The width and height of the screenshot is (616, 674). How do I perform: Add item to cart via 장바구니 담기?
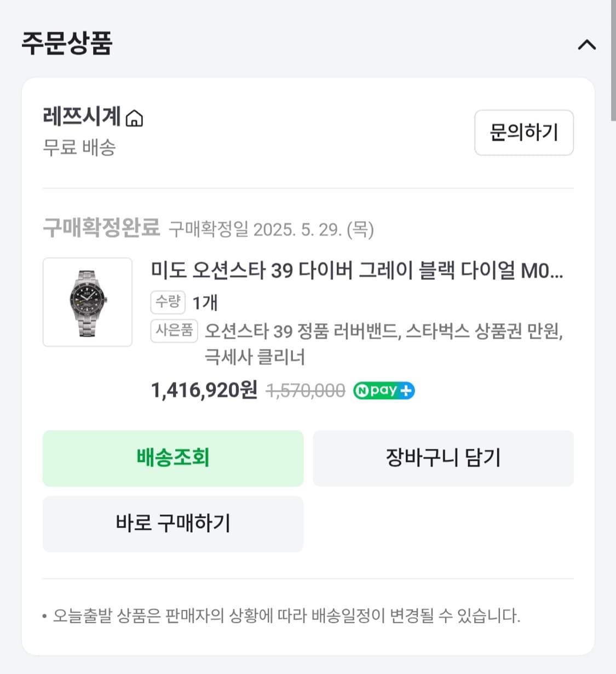click(443, 458)
